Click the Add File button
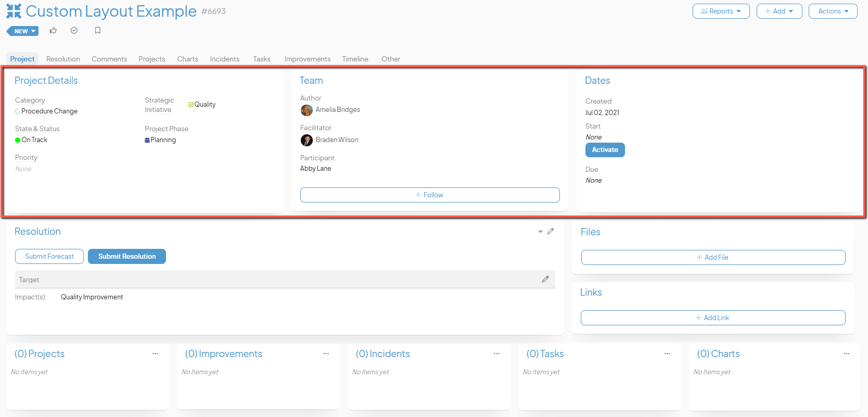 coord(713,257)
